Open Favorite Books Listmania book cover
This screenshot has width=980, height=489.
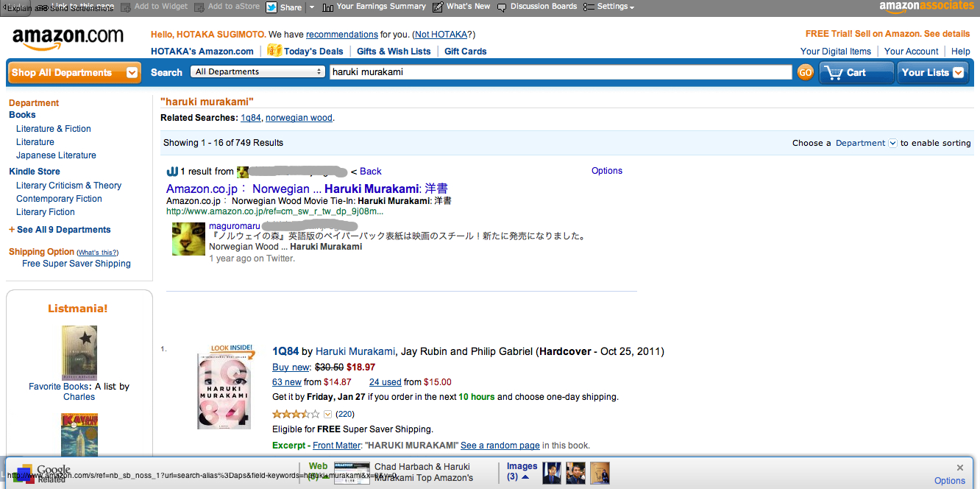coord(79,353)
